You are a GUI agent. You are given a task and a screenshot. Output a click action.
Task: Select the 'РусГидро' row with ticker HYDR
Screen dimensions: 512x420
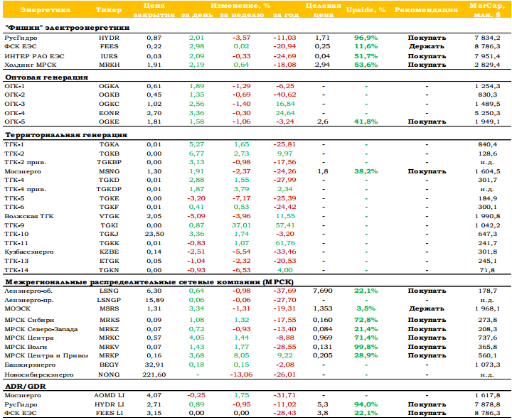click(x=256, y=38)
